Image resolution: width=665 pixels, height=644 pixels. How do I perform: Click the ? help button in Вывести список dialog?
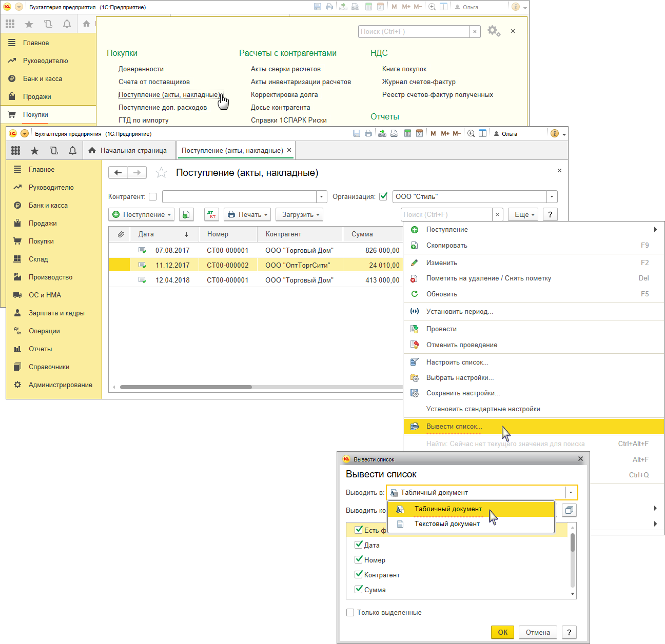tap(569, 632)
